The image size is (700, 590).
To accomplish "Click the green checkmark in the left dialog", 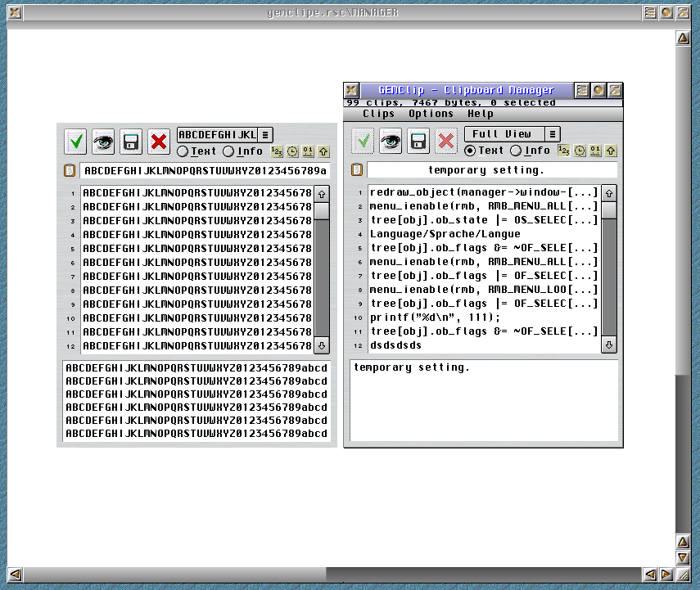I will click(75, 142).
